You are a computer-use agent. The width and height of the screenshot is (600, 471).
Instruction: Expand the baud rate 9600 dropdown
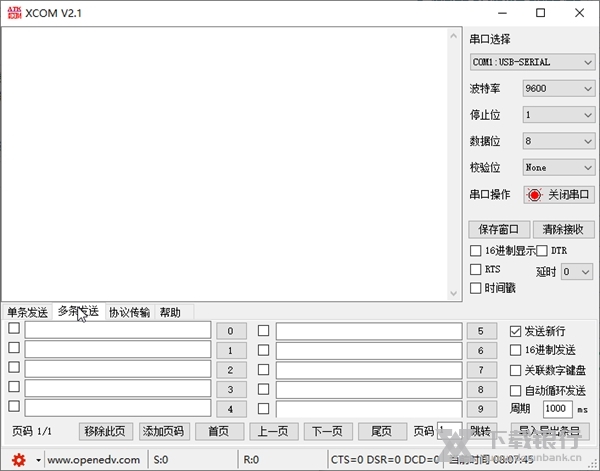click(559, 88)
